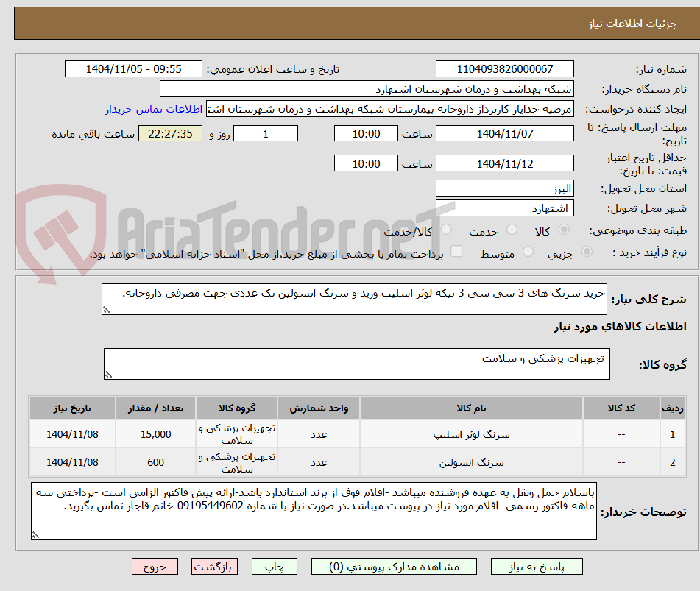
Task: Click the اطلاعات کالاهای مورد نیاز section heading
Action: (620, 327)
